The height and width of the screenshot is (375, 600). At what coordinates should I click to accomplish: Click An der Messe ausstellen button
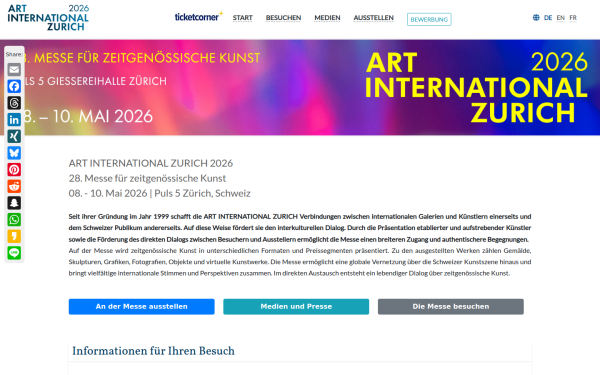(142, 307)
